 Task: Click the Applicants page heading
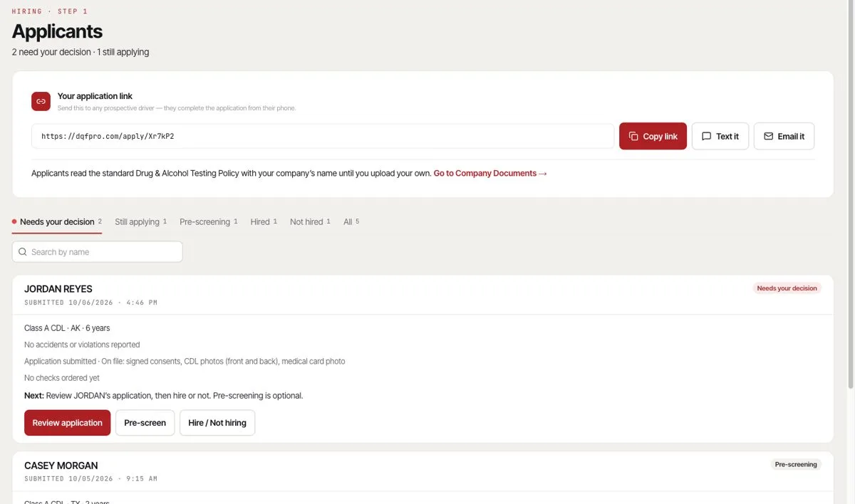[57, 31]
